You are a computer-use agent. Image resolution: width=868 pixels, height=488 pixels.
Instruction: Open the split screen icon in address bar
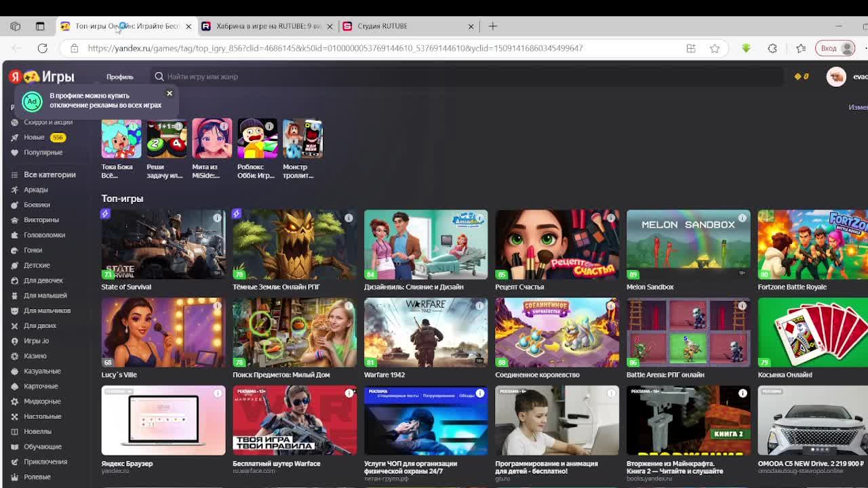click(691, 48)
